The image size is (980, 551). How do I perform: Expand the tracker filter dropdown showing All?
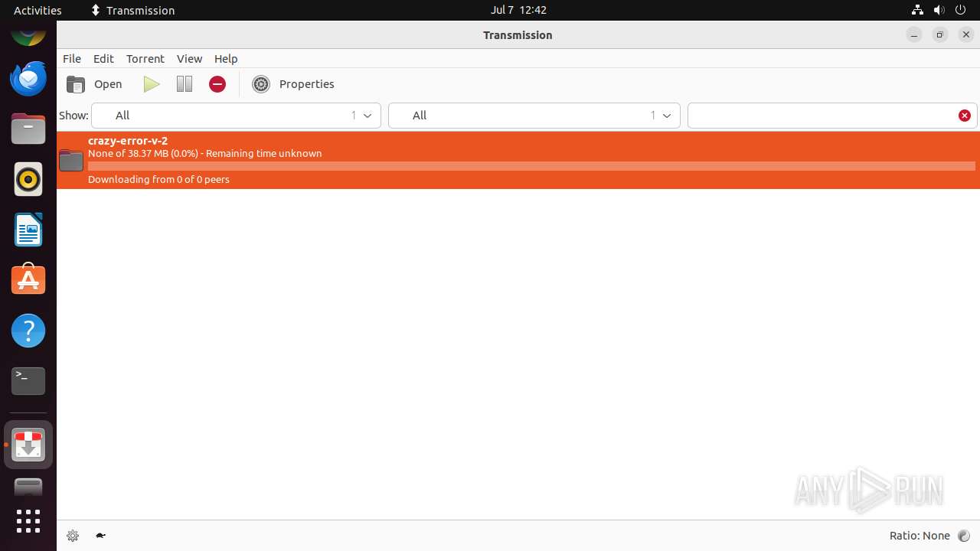click(534, 116)
